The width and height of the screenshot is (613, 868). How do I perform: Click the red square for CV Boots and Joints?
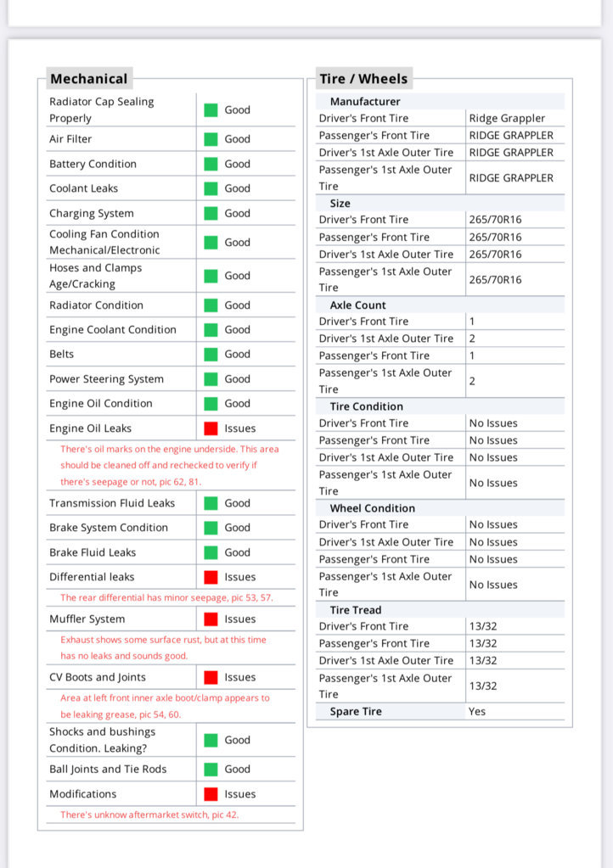tap(211, 677)
